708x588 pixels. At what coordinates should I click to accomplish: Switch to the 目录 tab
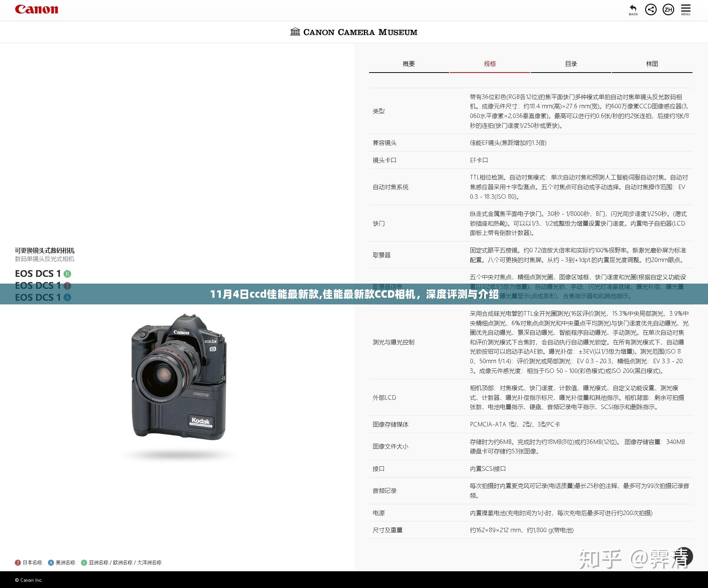click(571, 64)
